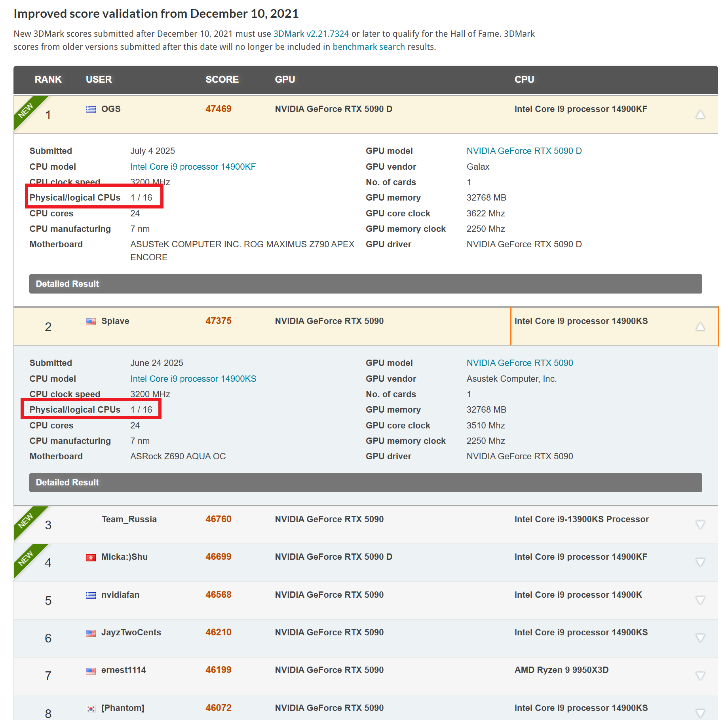Click the AMD Ryzen 9 9950X3D CPU cell
Viewport: 728px width, 720px height.
(561, 670)
